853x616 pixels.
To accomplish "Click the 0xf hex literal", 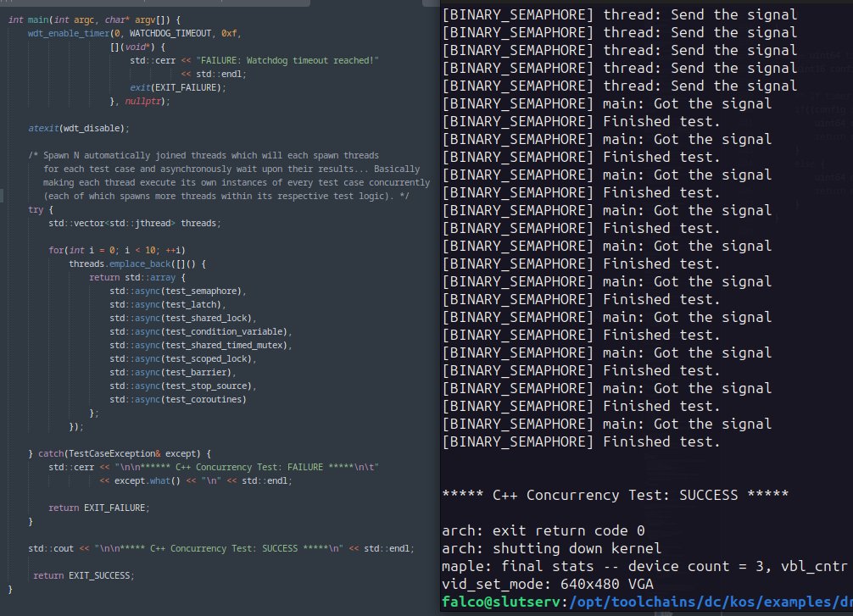I will tap(229, 34).
